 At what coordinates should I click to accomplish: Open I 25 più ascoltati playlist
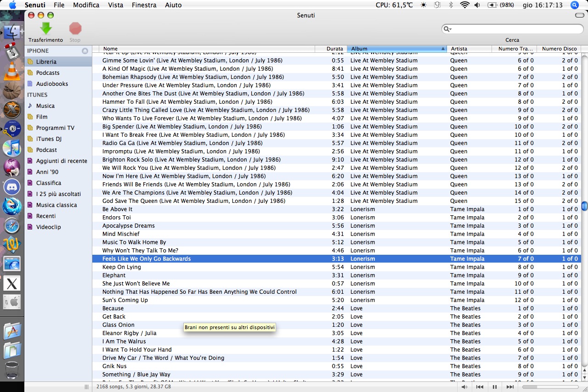pyautogui.click(x=58, y=194)
